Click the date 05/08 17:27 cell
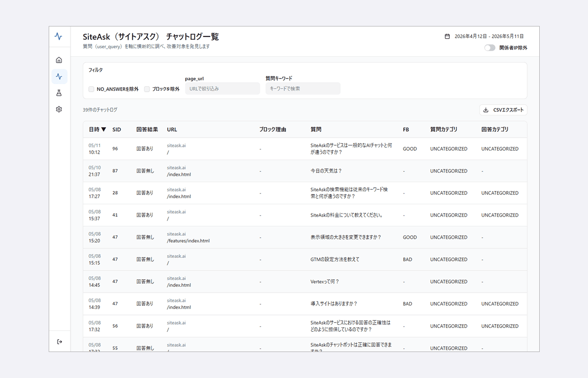 (94, 193)
